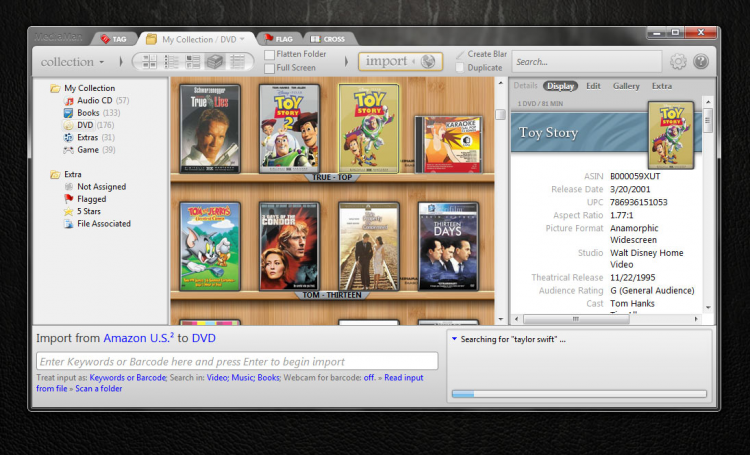The width and height of the screenshot is (750, 455).
Task: Switch to the Edit details tab
Action: [x=593, y=86]
